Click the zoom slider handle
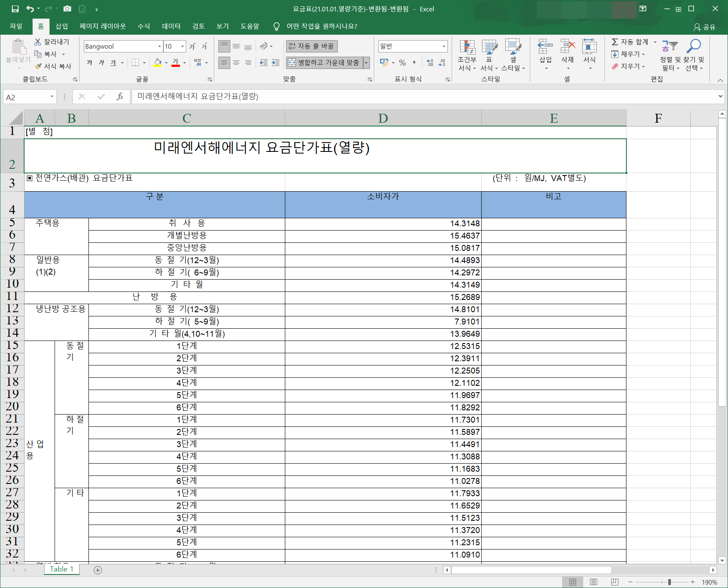 coord(670,582)
